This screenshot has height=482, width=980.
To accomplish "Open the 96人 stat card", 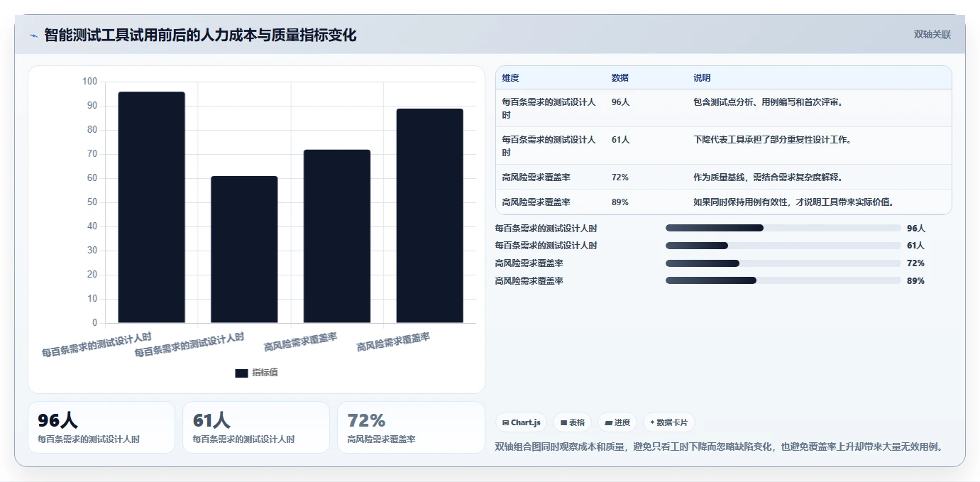I will [101, 427].
